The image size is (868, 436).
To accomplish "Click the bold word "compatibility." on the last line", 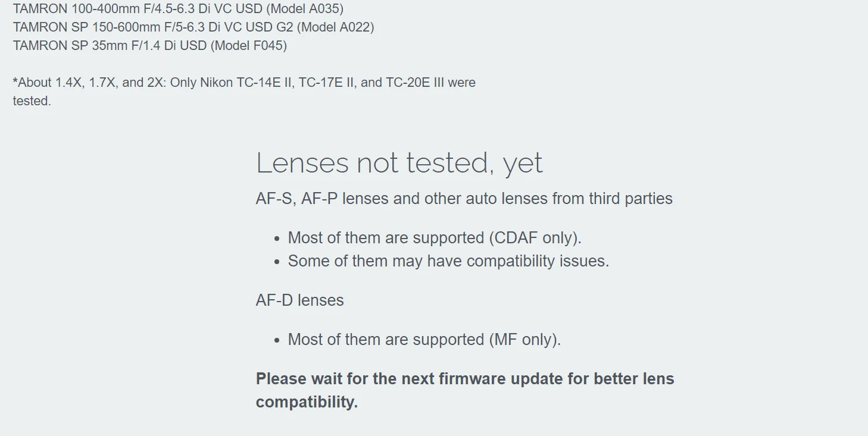I will tap(307, 402).
